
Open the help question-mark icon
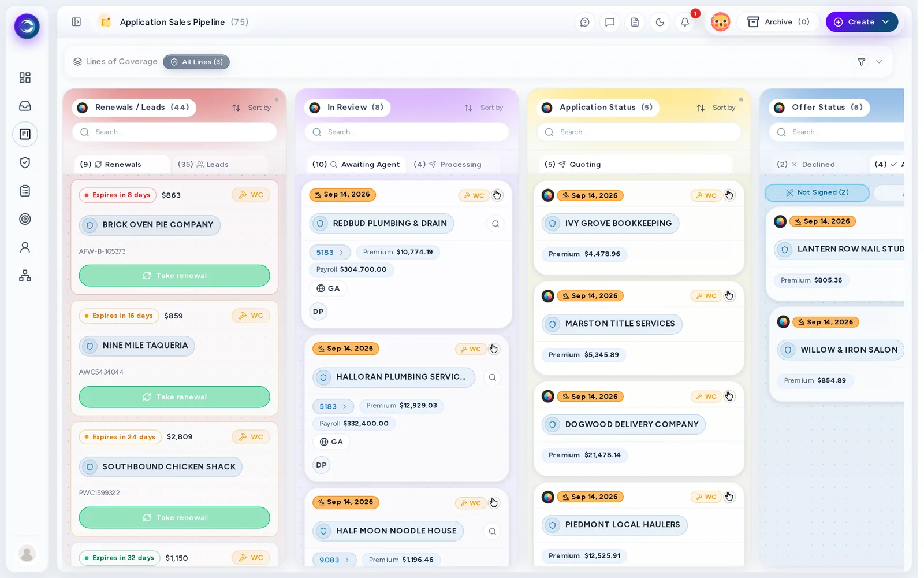(584, 22)
